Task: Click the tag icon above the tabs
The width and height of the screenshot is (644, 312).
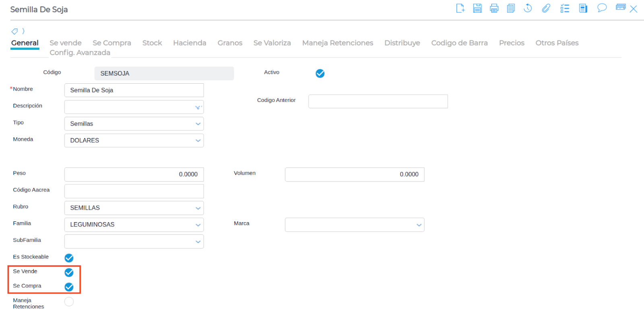Action: pyautogui.click(x=14, y=31)
